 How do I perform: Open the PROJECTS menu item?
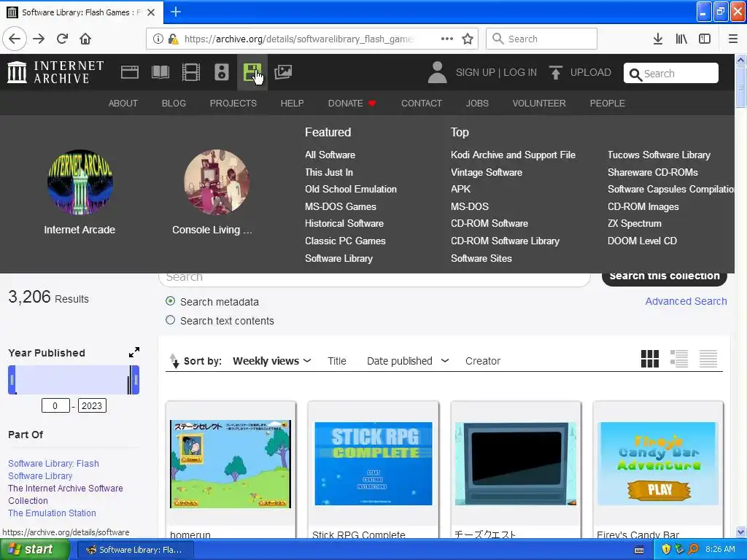(233, 104)
